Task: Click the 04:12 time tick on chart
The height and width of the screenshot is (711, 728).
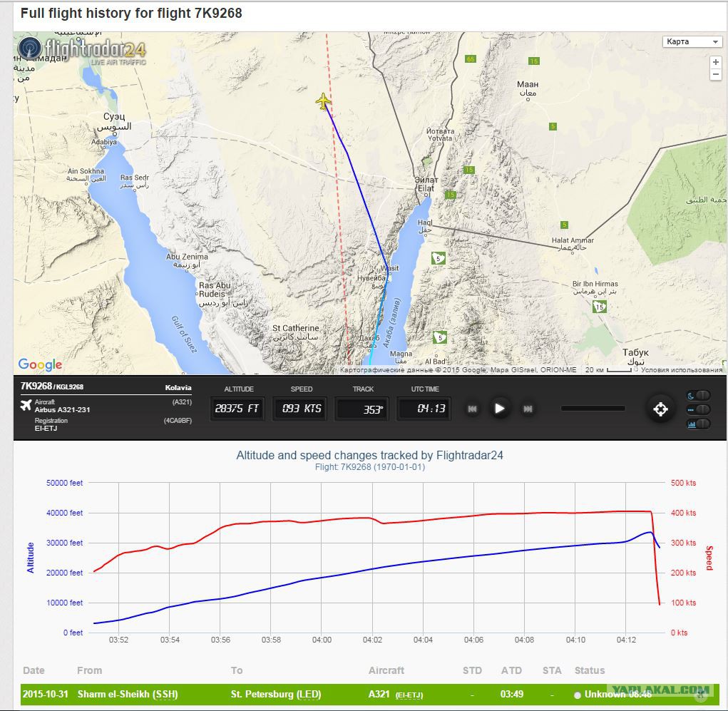Action: pyautogui.click(x=626, y=640)
